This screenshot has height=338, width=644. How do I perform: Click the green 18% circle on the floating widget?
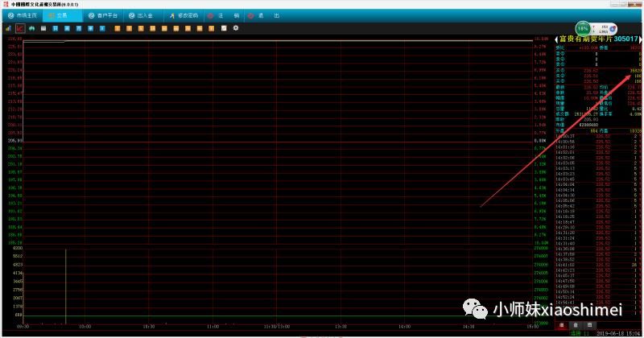pos(582,29)
